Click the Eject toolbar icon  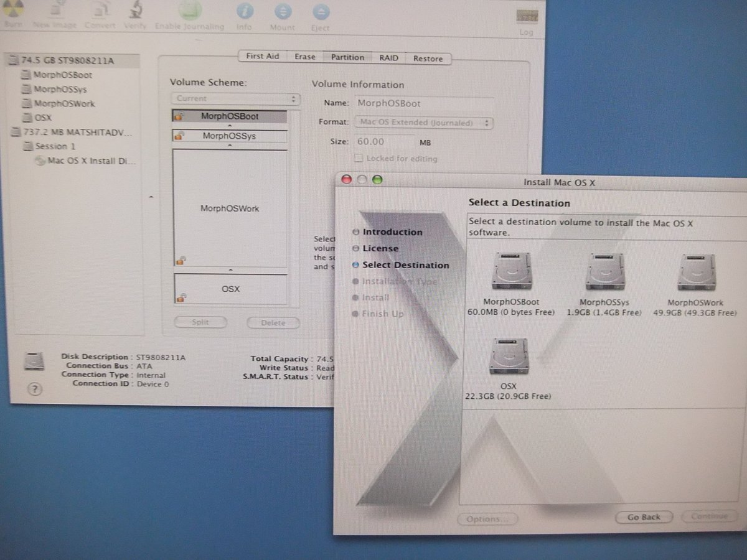(321, 11)
